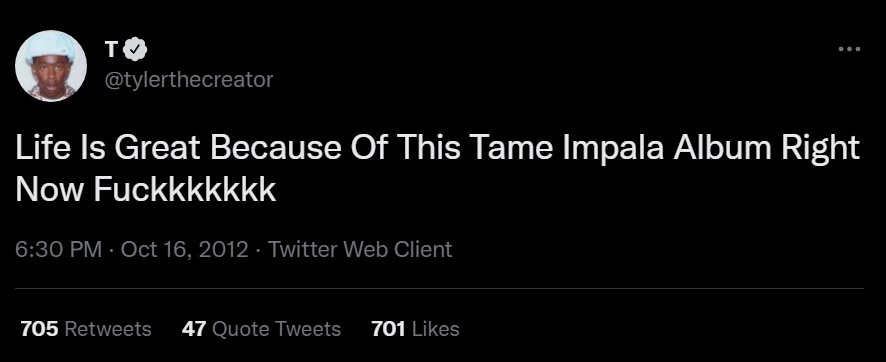Show the 701 Likes list
The height and width of the screenshot is (362, 886).
click(x=415, y=329)
